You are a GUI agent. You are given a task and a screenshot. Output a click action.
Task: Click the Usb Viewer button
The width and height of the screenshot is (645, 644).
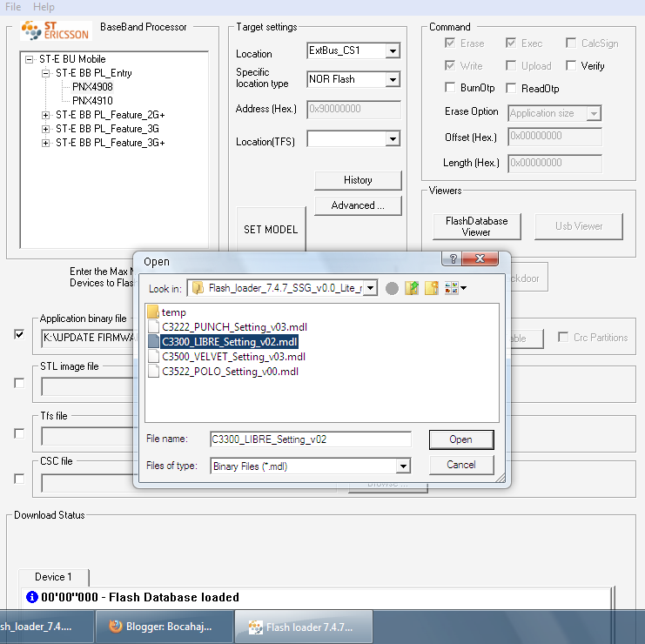[578, 226]
